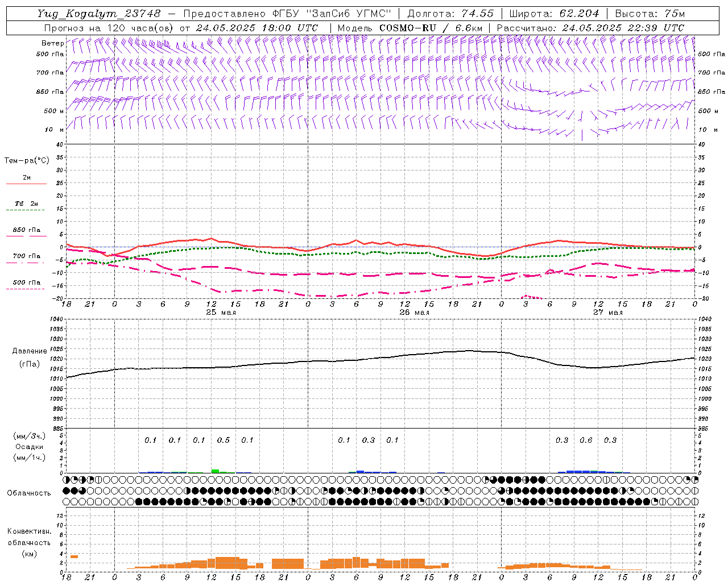The image size is (728, 582).
Task: Click the Тем-ра(°C) axis label
Action: click(x=27, y=161)
